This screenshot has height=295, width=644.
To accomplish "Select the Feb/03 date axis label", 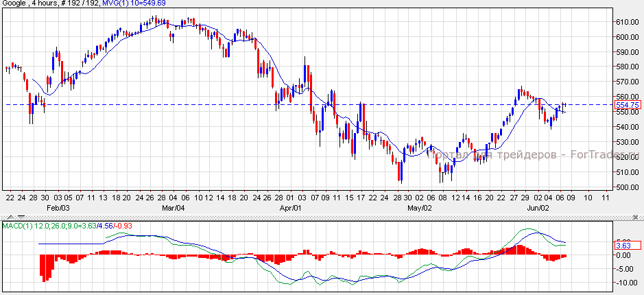I will click(x=58, y=207).
